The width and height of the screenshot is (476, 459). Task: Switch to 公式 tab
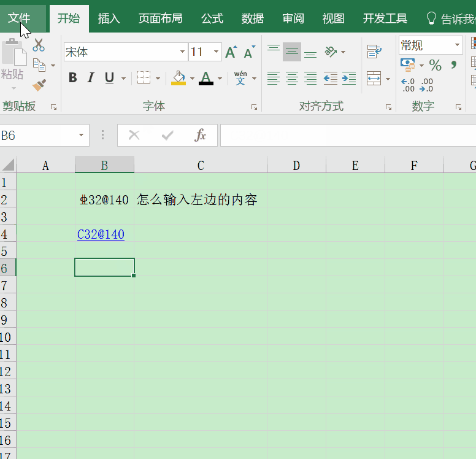[212, 18]
